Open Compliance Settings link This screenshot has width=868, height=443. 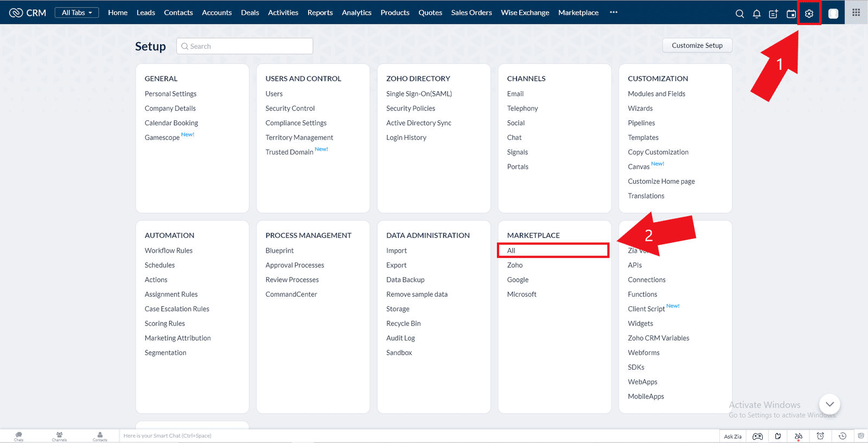296,123
